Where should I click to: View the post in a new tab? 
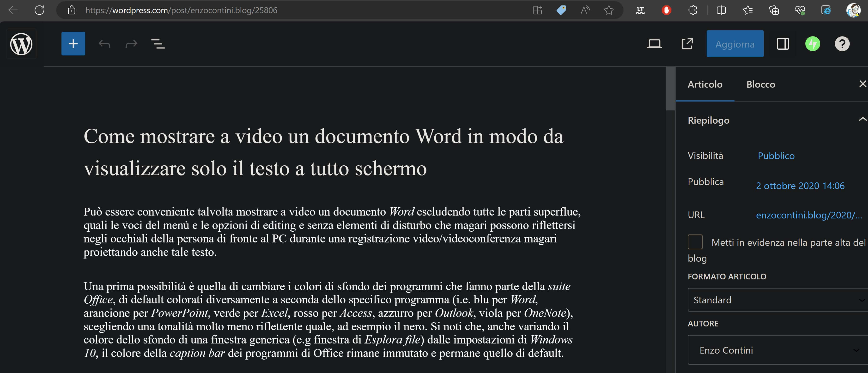click(x=687, y=44)
